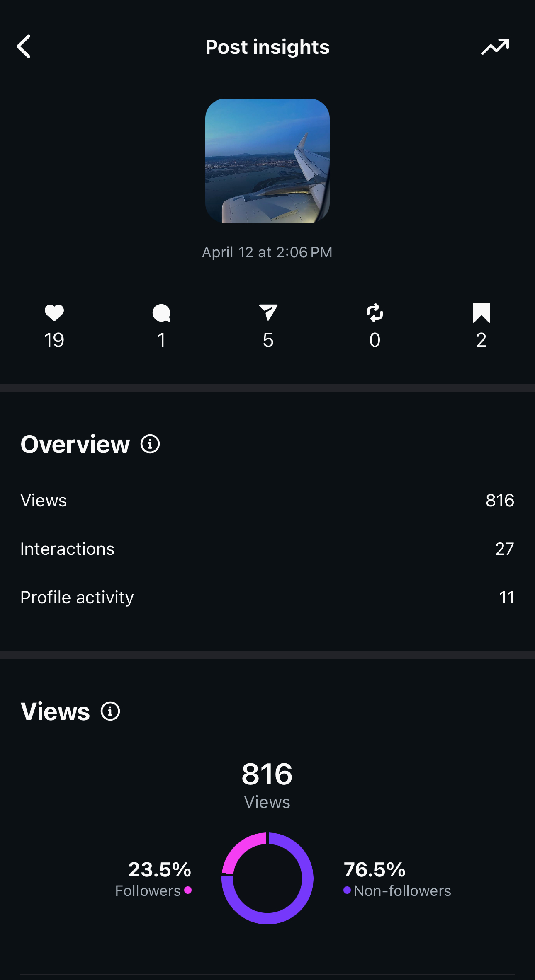Select the Interactions row showing 27

click(x=267, y=549)
